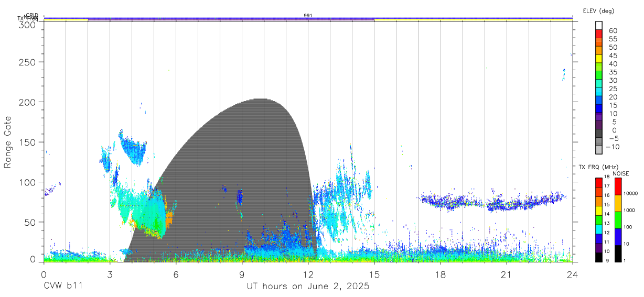The width and height of the screenshot is (644, 297).
Task: Click the dark purple swatch above ELEV label 0
Action: (599, 125)
